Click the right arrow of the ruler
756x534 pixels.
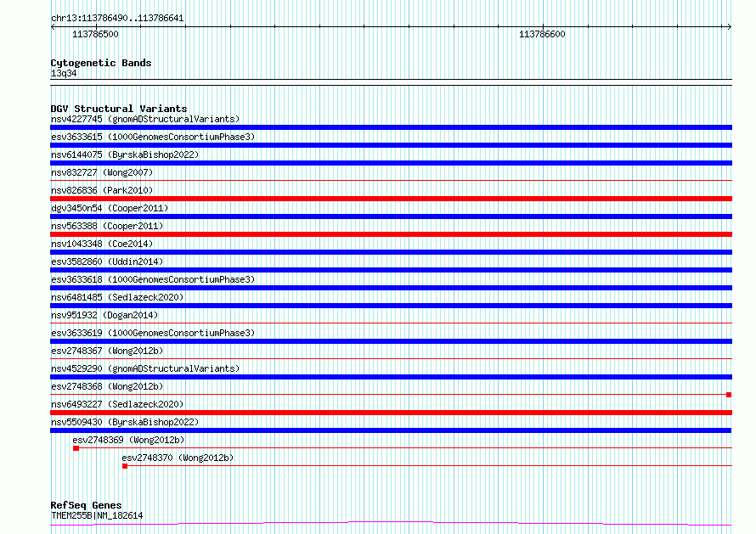click(729, 27)
